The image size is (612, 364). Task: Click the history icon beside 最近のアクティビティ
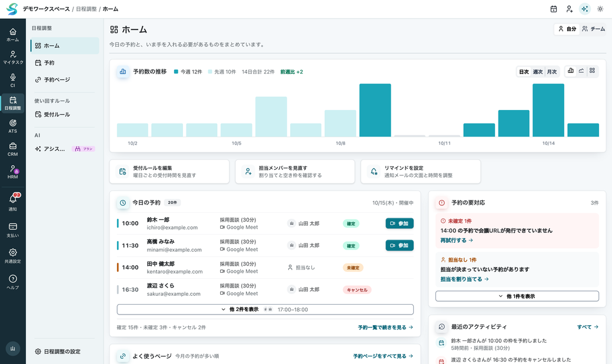click(442, 327)
